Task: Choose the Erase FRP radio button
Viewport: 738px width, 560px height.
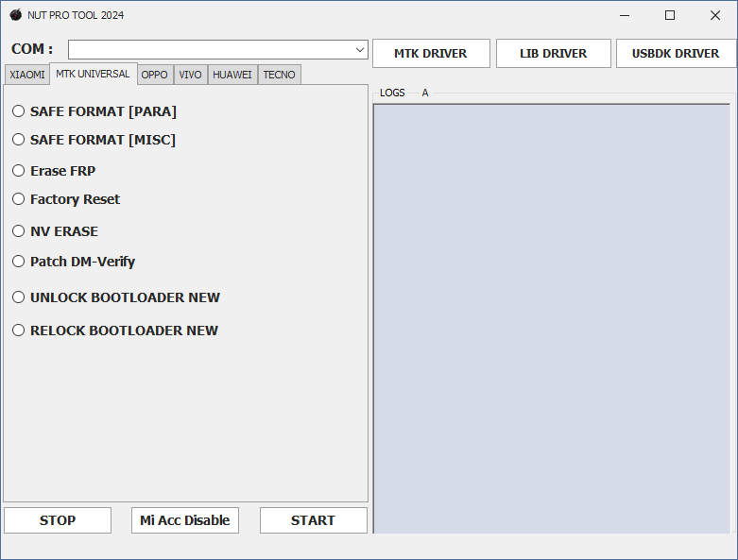Action: pos(19,171)
